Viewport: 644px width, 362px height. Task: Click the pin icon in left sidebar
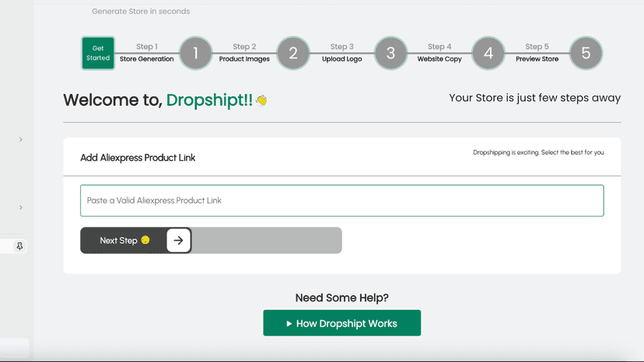[19, 245]
